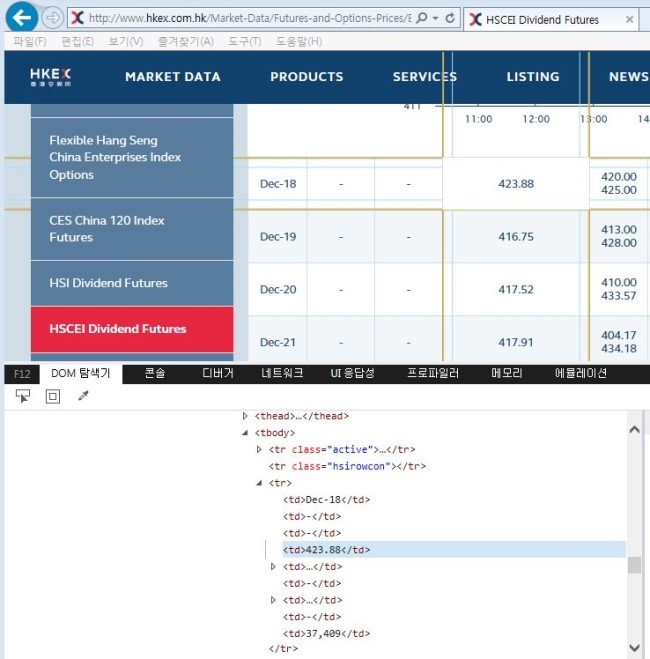Switch to UI 응답성 tab

pyautogui.click(x=352, y=373)
